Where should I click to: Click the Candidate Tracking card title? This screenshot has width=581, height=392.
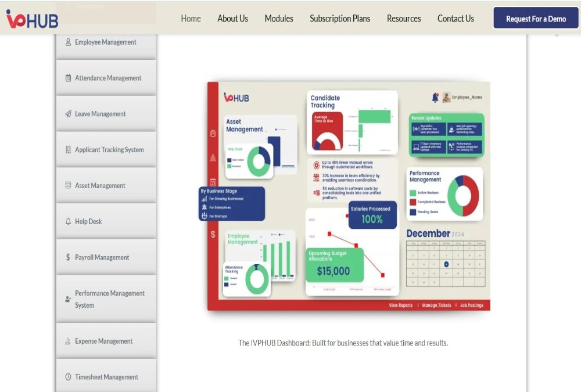[325, 102]
